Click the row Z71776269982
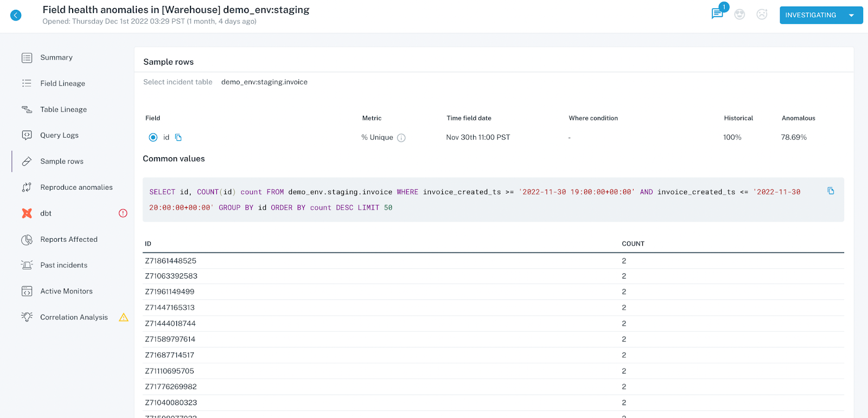The height and width of the screenshot is (418, 868). [x=493, y=387]
